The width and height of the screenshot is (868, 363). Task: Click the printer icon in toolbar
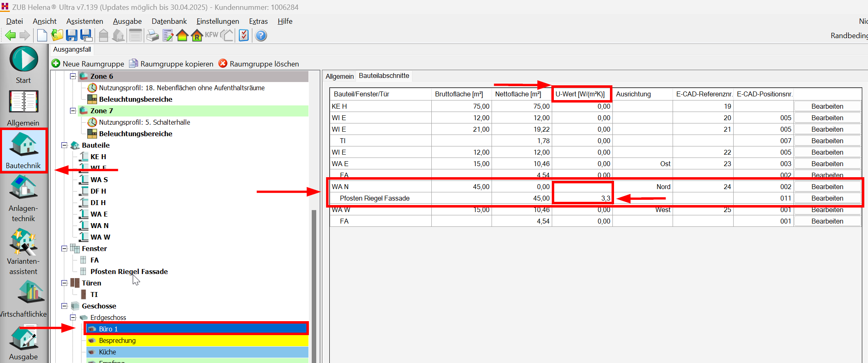point(152,36)
